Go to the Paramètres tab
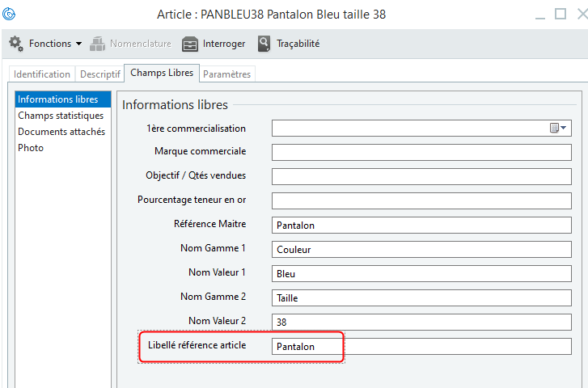 [x=227, y=74]
